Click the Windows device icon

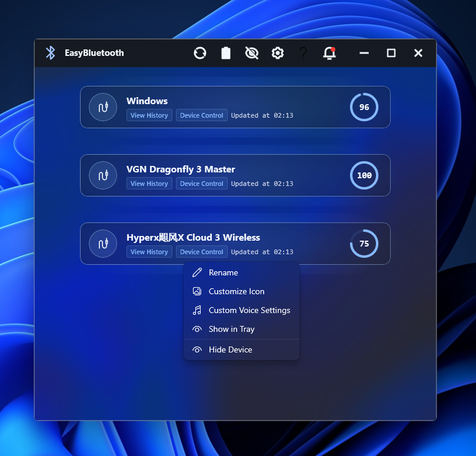tap(103, 107)
